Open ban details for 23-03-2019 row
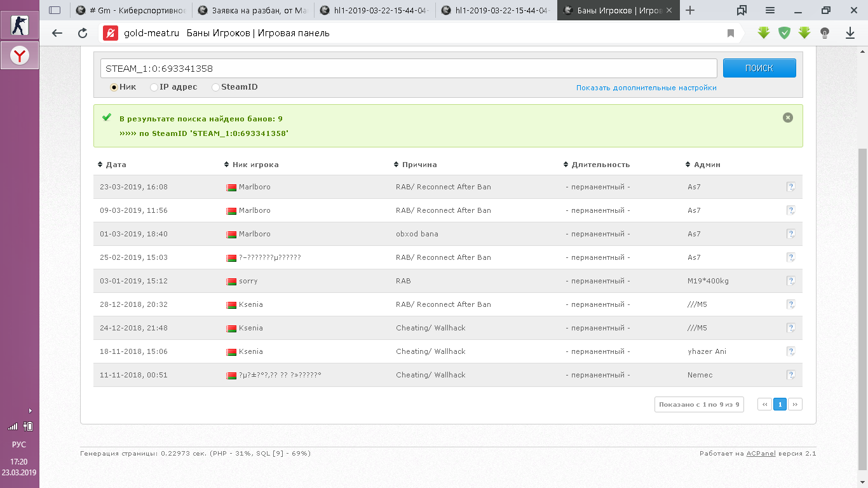The height and width of the screenshot is (488, 868). [791, 187]
